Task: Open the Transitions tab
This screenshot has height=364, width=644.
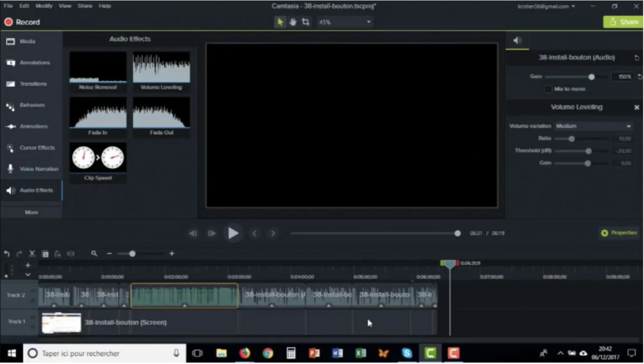Action: pos(31,84)
